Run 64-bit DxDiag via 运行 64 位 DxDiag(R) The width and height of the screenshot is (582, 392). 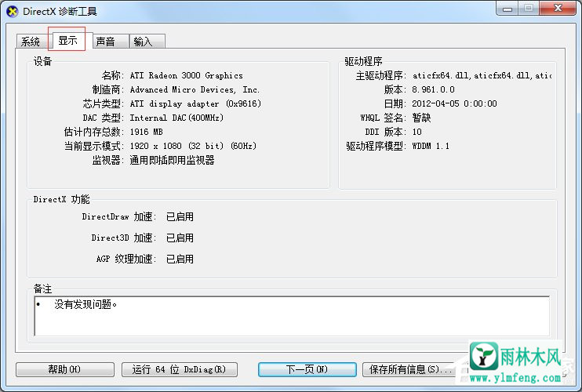pyautogui.click(x=180, y=369)
